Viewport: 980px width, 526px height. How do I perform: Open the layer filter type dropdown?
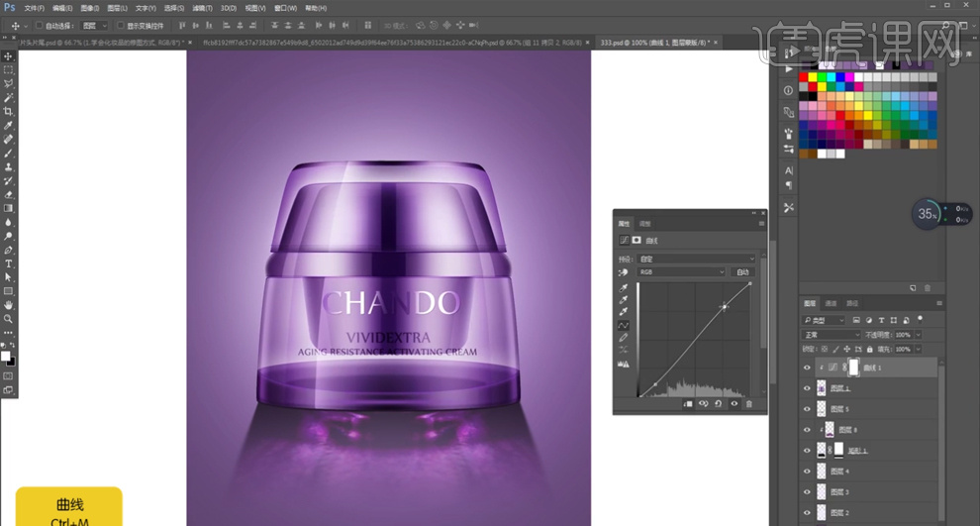824,320
